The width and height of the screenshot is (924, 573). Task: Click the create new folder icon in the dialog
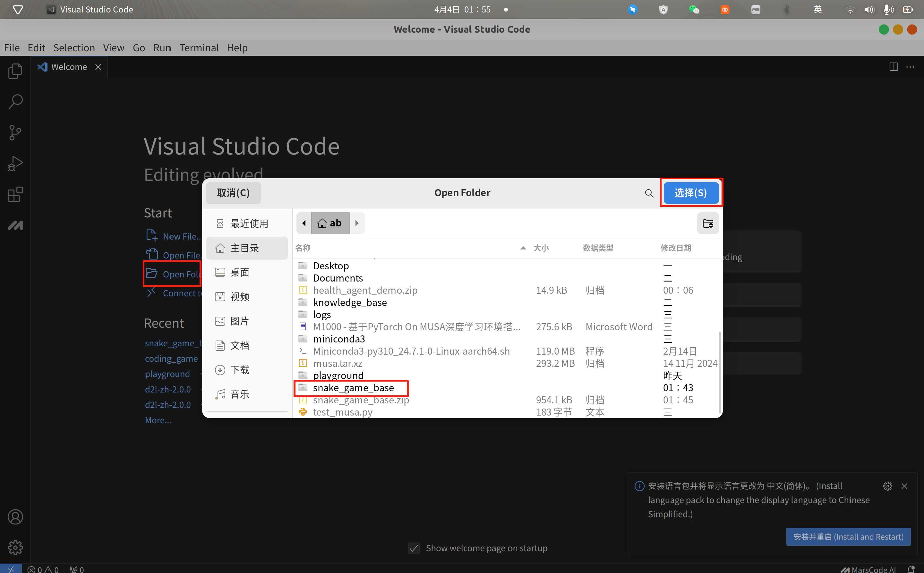[x=707, y=223]
